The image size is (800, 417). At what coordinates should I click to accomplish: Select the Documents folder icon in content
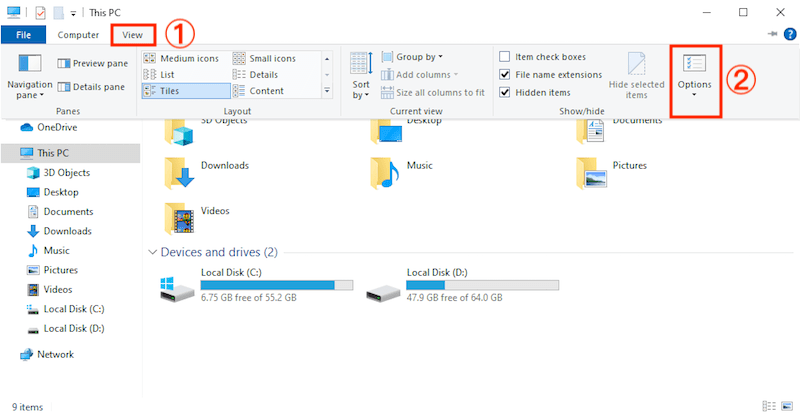[x=590, y=132]
